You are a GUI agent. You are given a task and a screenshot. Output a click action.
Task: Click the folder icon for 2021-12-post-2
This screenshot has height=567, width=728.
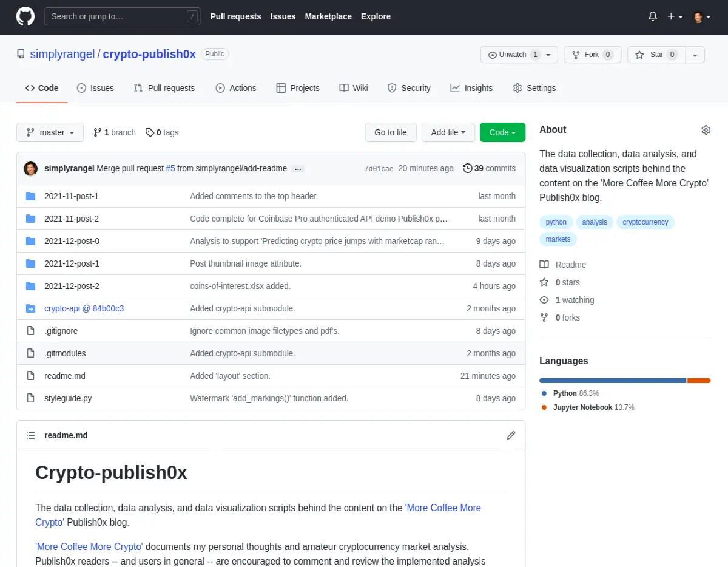31,286
